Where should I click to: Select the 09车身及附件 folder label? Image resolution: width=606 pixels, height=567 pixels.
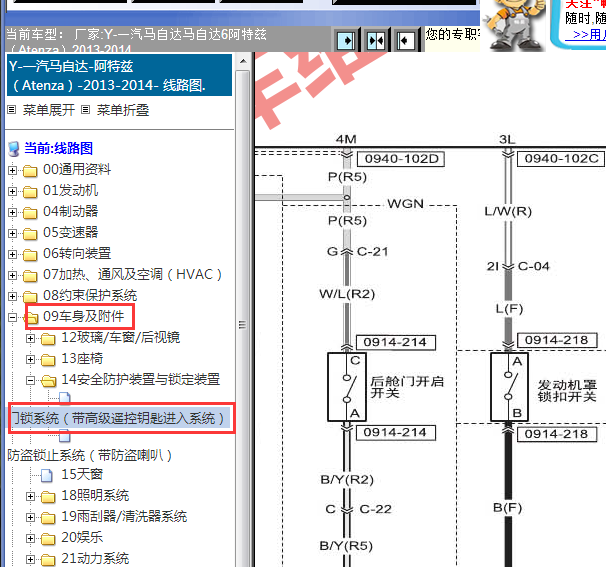point(83,316)
